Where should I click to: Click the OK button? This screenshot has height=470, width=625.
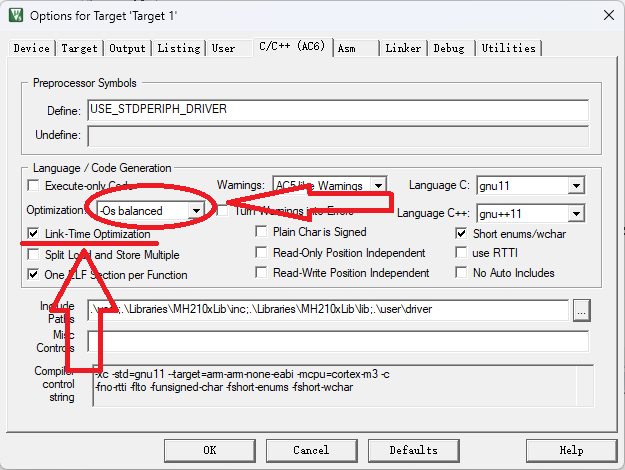[210, 450]
